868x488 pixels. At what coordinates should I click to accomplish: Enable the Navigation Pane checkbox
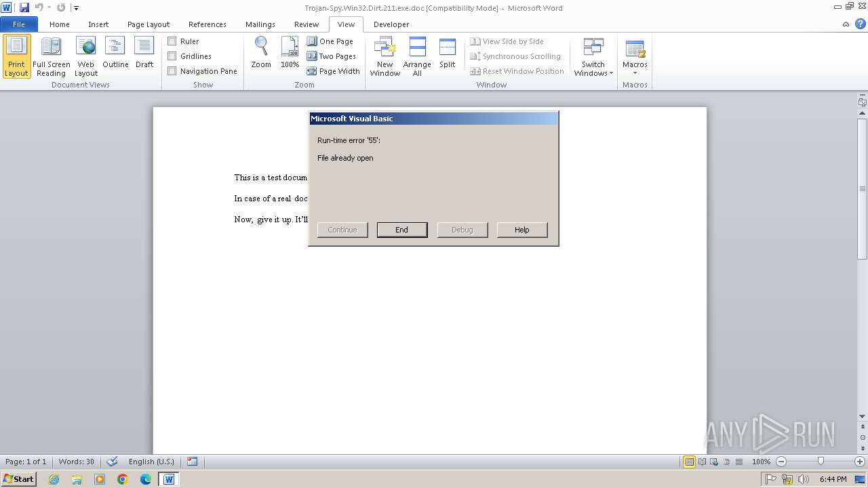coord(172,71)
